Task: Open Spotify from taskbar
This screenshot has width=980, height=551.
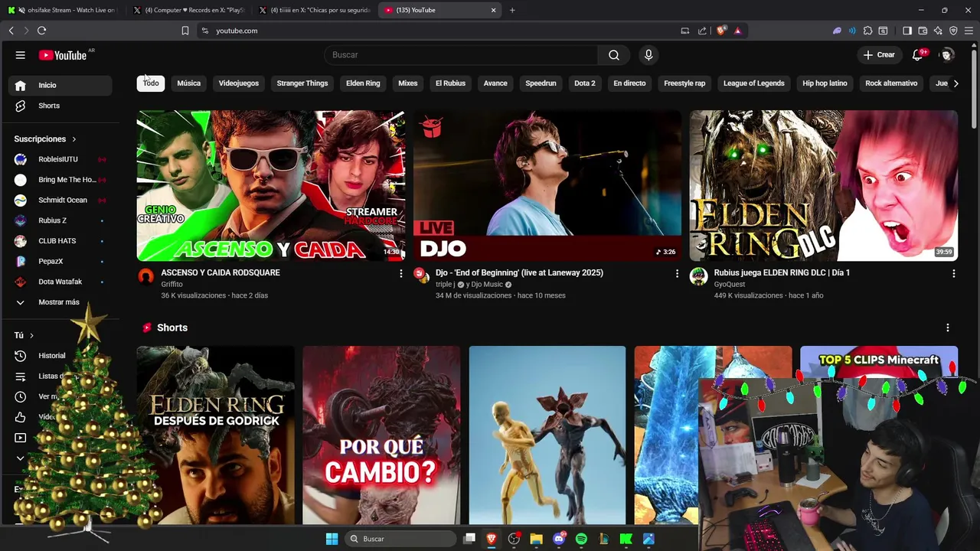Action: click(x=581, y=539)
